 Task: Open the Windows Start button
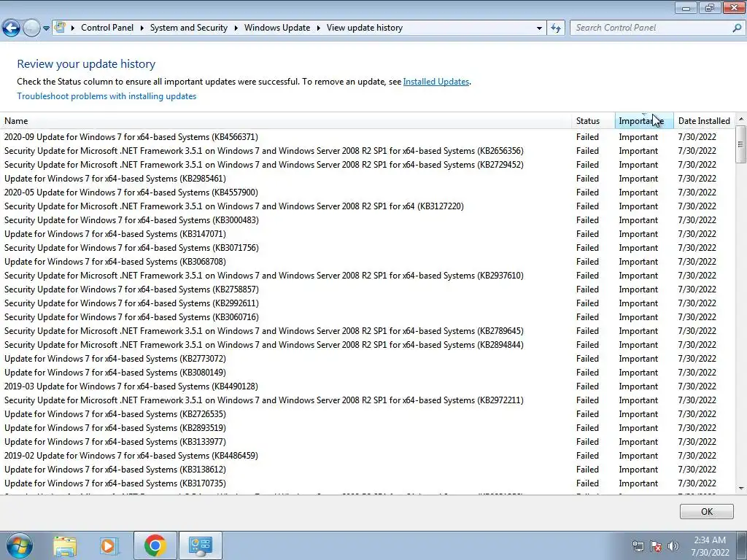pyautogui.click(x=18, y=545)
